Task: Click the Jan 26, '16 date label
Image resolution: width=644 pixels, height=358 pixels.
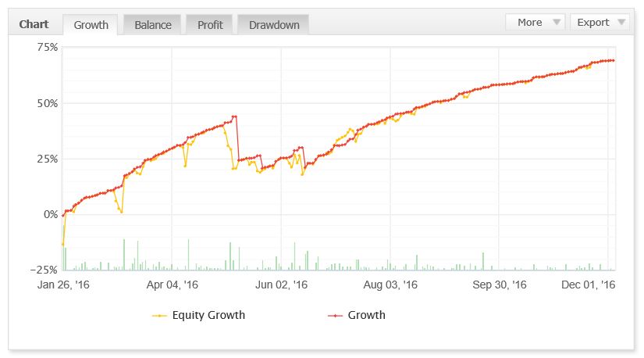Action: click(63, 285)
